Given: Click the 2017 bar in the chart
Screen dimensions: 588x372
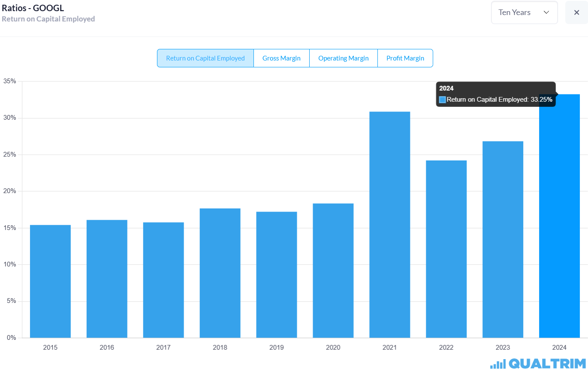Looking at the screenshot, I should 163,280.
